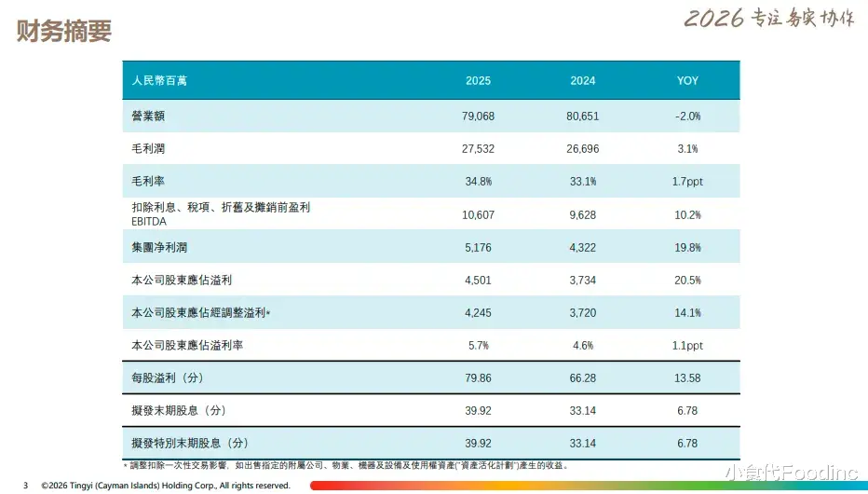Click the 2025 column header

coord(479,81)
